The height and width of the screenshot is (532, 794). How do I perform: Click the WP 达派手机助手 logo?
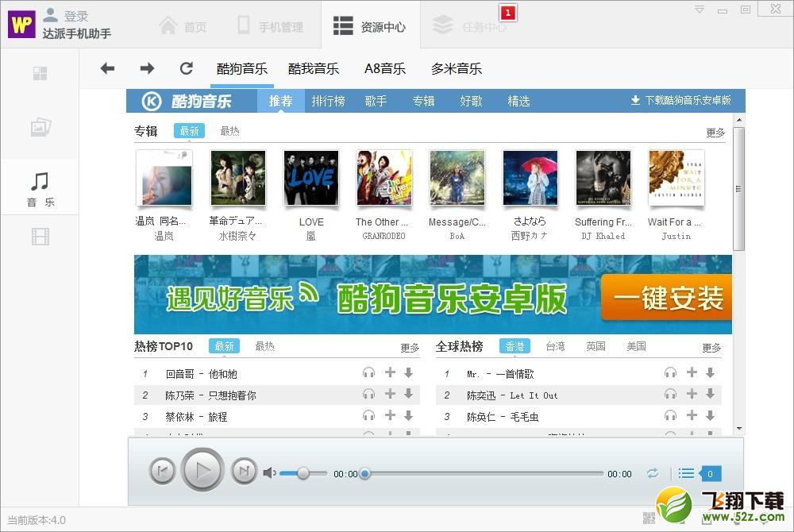pyautogui.click(x=21, y=24)
